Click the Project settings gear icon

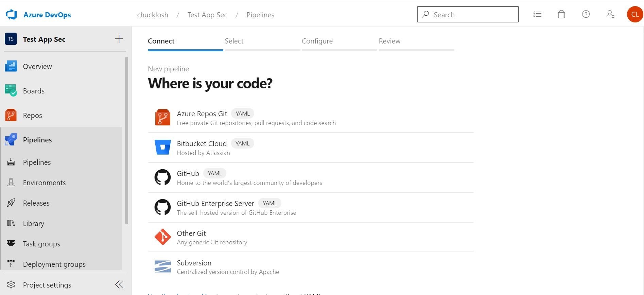coord(11,284)
